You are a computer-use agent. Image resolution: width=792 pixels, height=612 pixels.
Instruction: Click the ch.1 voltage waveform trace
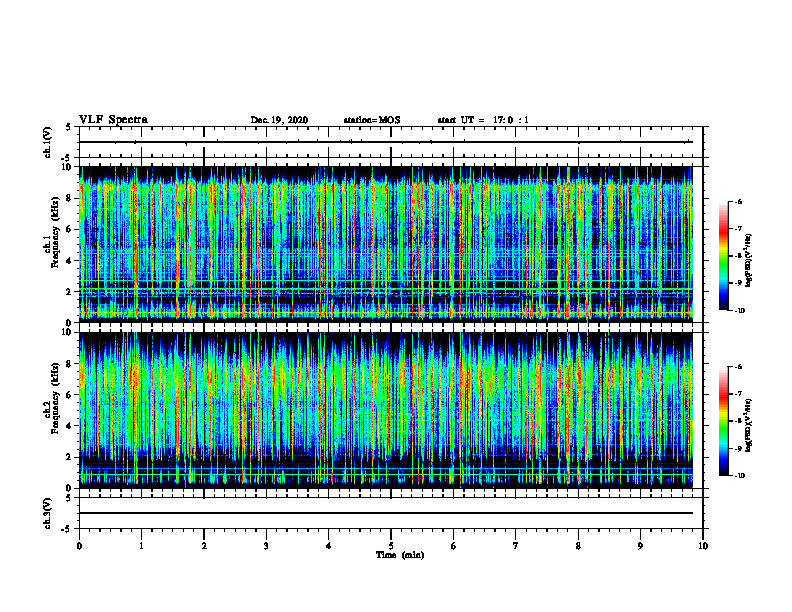(386, 142)
